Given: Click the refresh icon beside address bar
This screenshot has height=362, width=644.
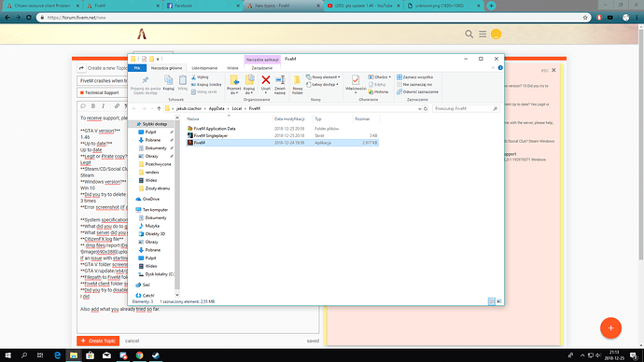Looking at the screenshot, I should (426, 109).
